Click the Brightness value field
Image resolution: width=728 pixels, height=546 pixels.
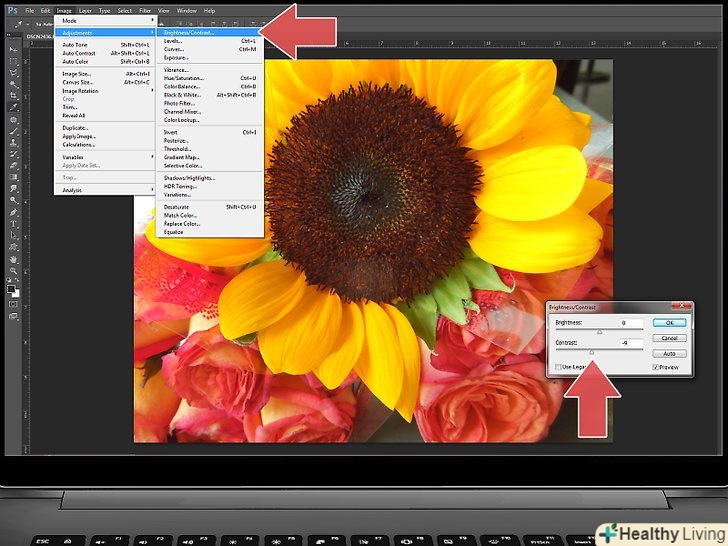click(x=631, y=322)
